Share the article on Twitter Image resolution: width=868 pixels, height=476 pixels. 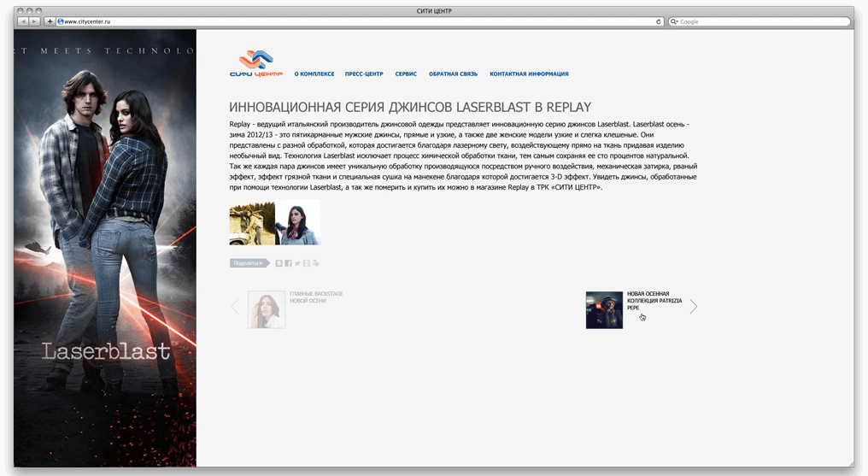297,263
